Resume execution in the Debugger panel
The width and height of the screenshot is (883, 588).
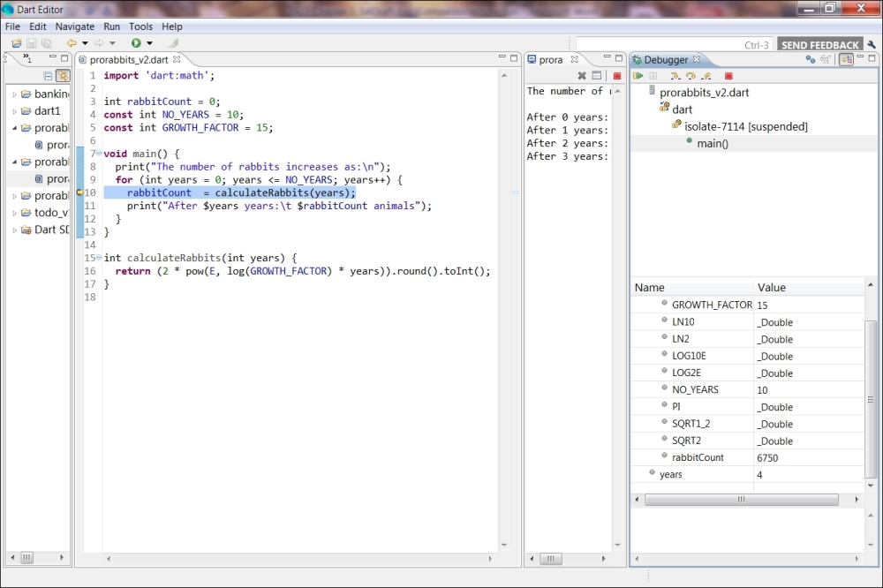tap(637, 74)
